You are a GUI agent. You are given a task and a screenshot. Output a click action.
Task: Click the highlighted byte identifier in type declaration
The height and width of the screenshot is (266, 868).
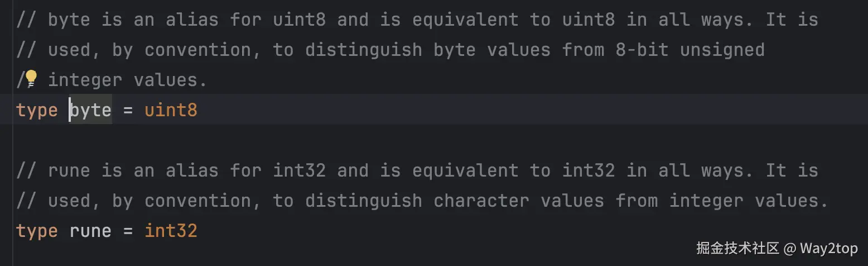point(90,110)
